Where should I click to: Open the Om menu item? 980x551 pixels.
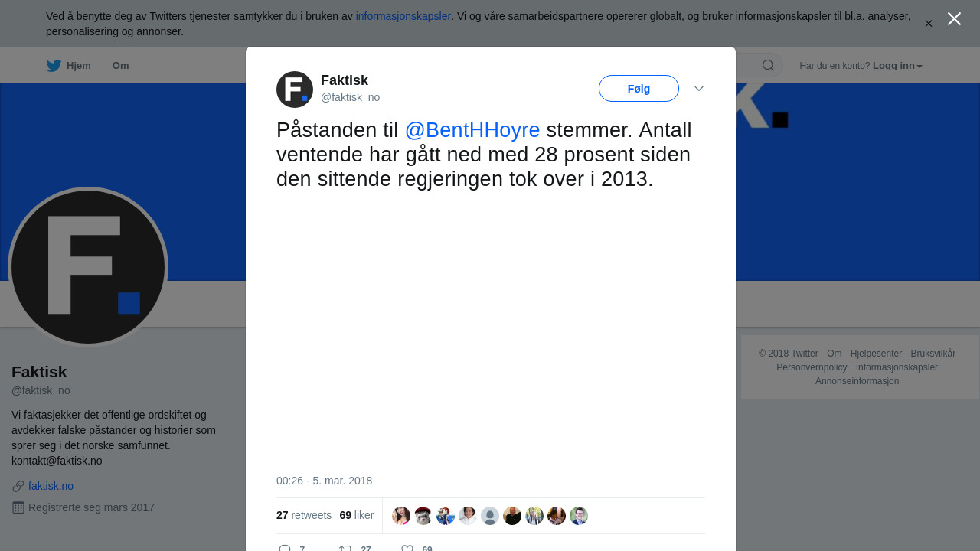point(120,66)
